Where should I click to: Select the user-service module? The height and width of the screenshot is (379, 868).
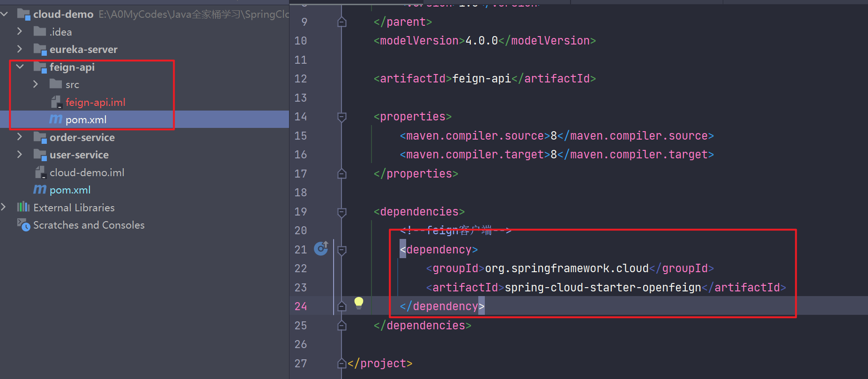pos(144,155)
